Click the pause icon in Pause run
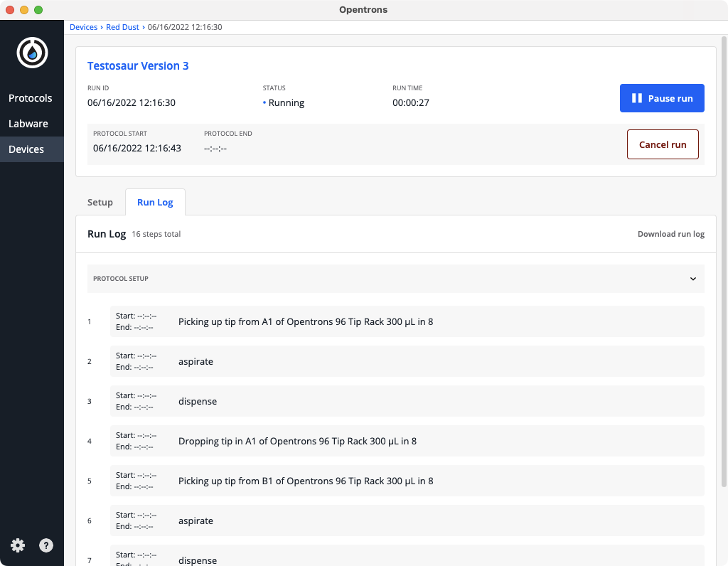Viewport: 728px width, 566px height. coord(636,98)
